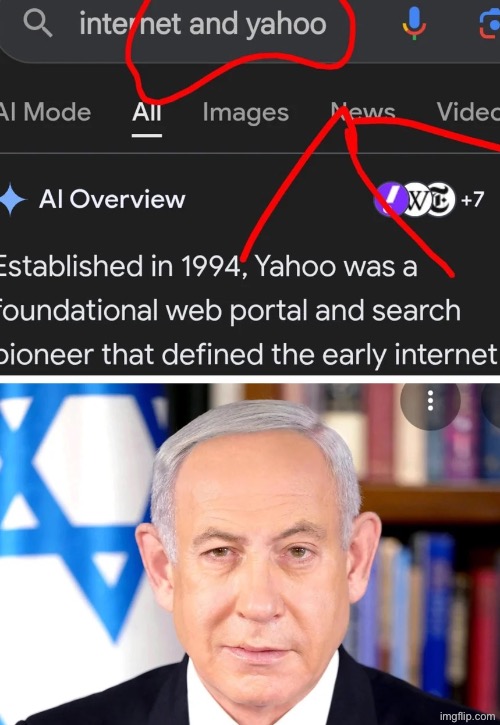Open the photo of the gray-haired man
Viewport: 500px width, 725px height.
pos(250,554)
